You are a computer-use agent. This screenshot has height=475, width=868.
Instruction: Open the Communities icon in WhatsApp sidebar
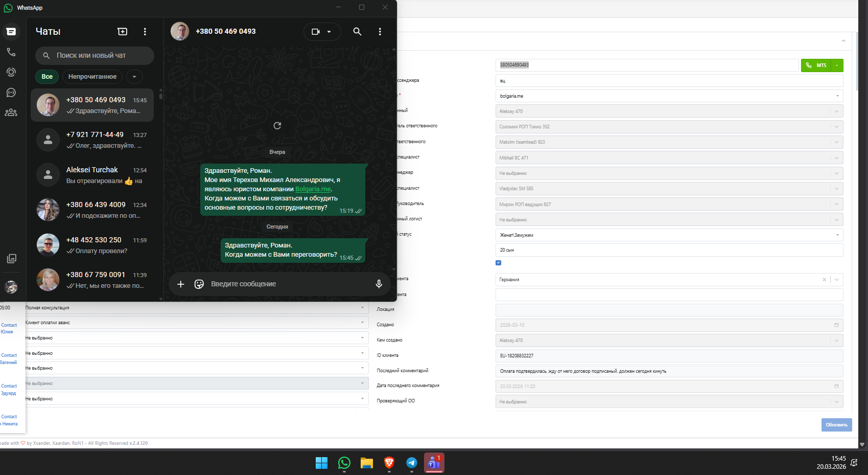coord(11,112)
